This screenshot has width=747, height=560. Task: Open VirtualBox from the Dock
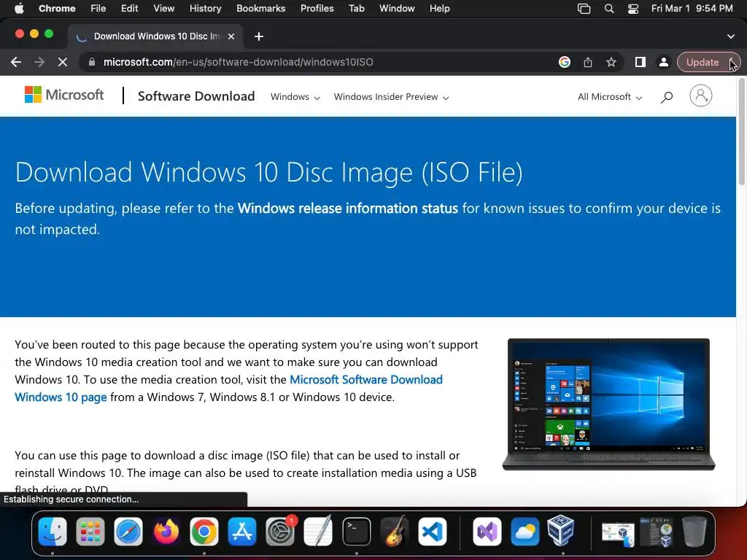(x=561, y=531)
